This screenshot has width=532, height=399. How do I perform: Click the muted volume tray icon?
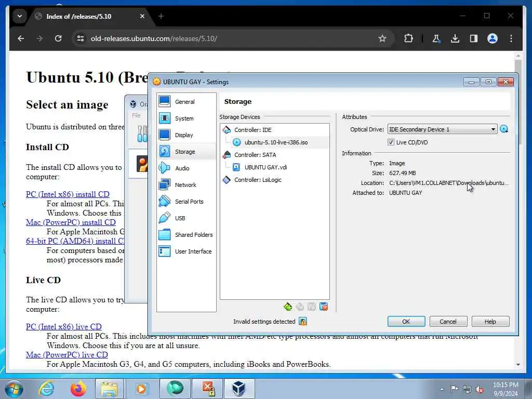point(480,389)
